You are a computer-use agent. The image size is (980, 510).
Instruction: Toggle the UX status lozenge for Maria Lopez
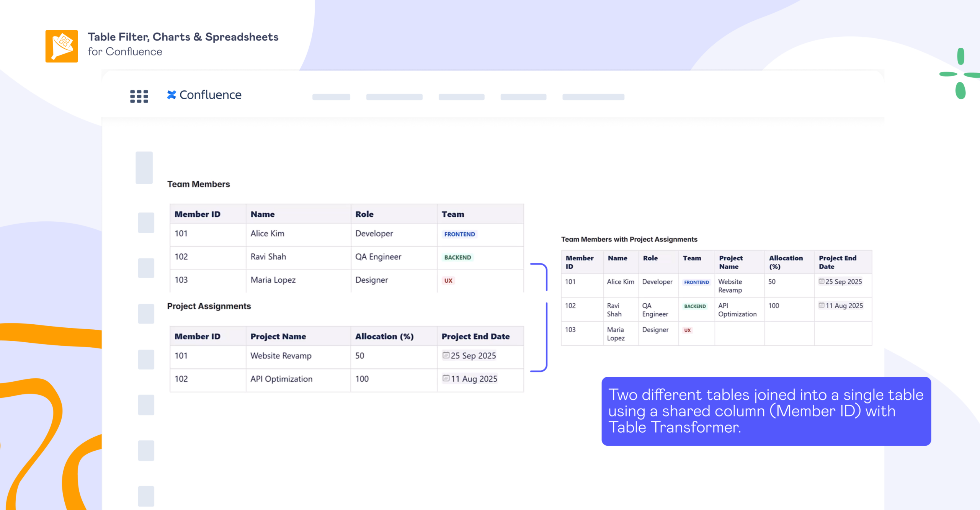(448, 280)
